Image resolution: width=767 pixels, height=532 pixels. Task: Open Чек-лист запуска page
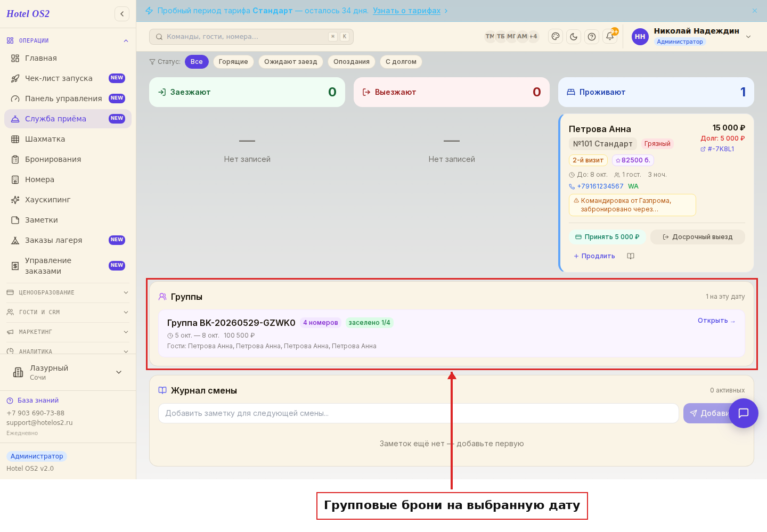[x=68, y=78]
